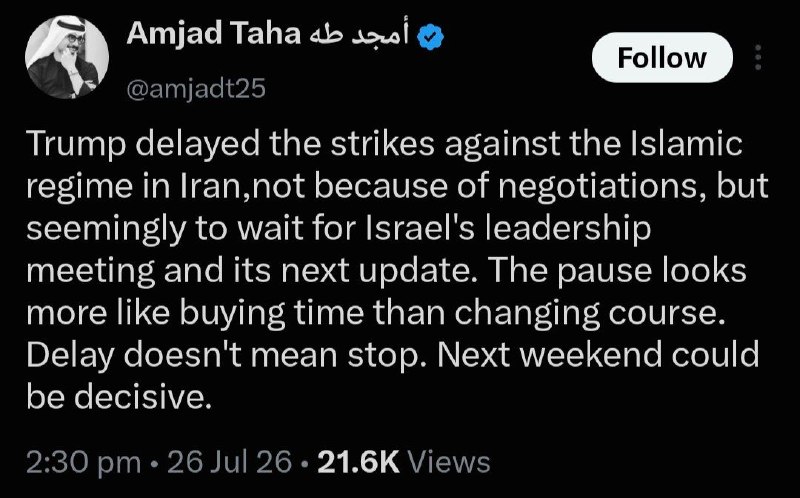Image resolution: width=800 pixels, height=498 pixels.
Task: View the 21.6K view count
Action: pyautogui.click(x=358, y=462)
